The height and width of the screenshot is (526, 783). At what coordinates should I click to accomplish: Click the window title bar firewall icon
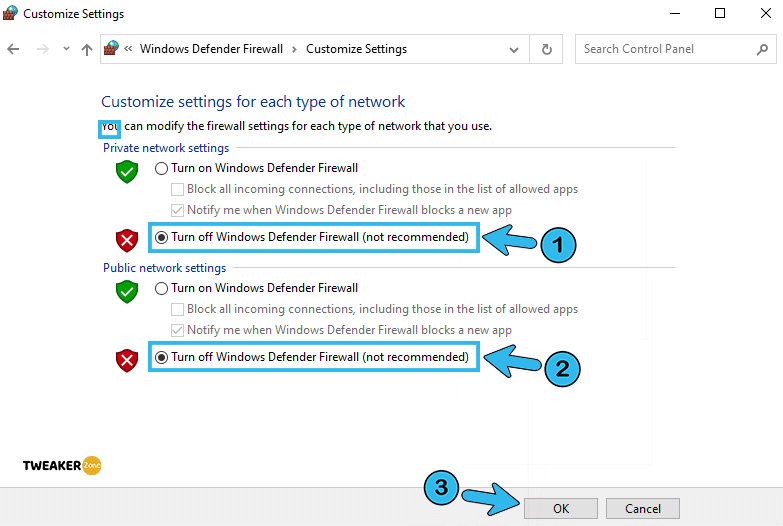tap(10, 13)
